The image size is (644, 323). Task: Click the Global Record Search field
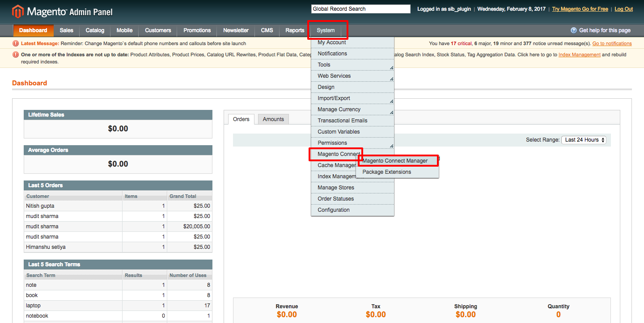[x=360, y=9]
